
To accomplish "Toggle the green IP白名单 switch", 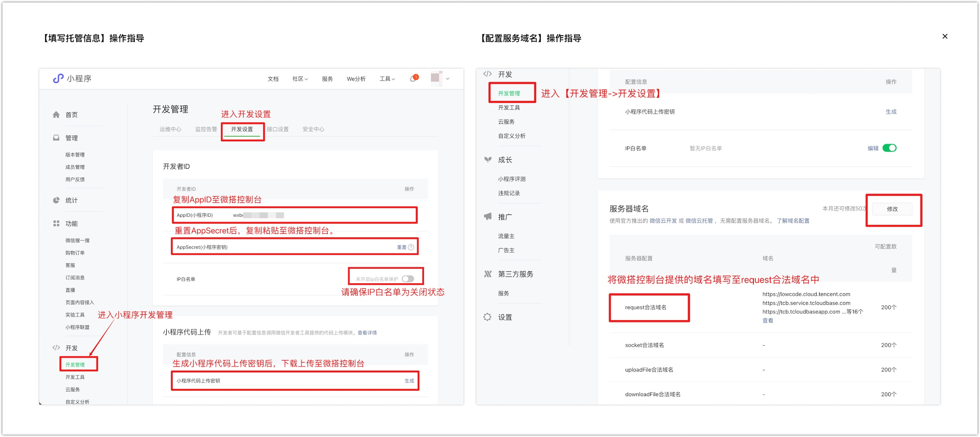I will click(x=889, y=148).
